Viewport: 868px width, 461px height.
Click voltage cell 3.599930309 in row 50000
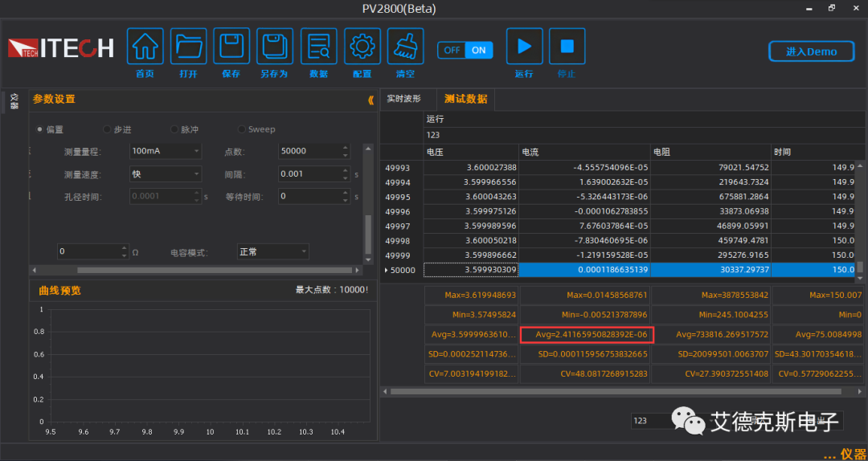pyautogui.click(x=471, y=270)
